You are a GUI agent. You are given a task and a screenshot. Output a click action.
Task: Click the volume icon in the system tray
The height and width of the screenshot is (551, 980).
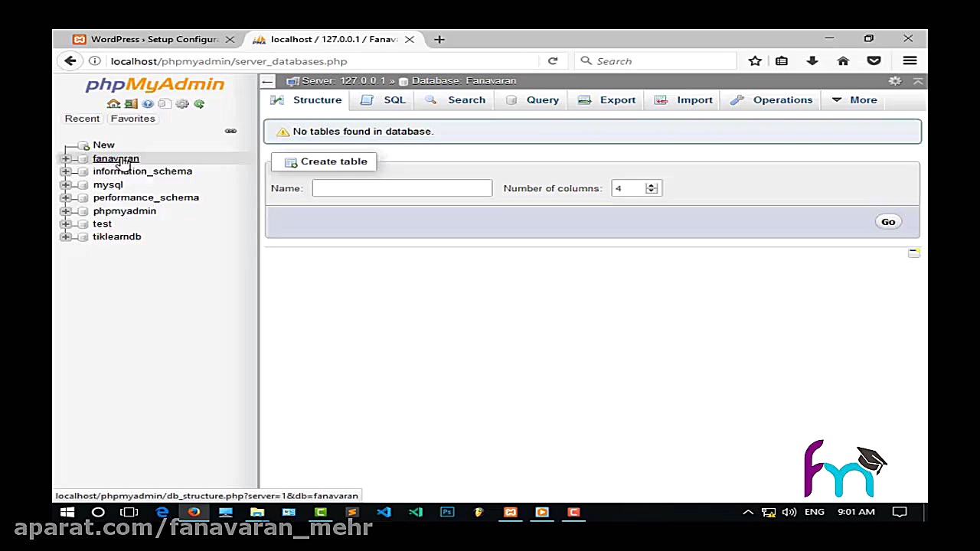(x=789, y=512)
